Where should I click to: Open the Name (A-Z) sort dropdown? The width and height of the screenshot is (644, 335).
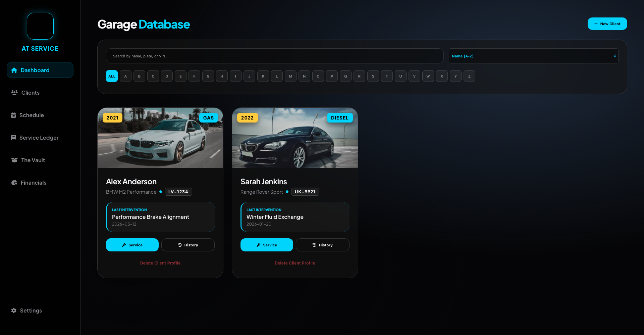(533, 56)
